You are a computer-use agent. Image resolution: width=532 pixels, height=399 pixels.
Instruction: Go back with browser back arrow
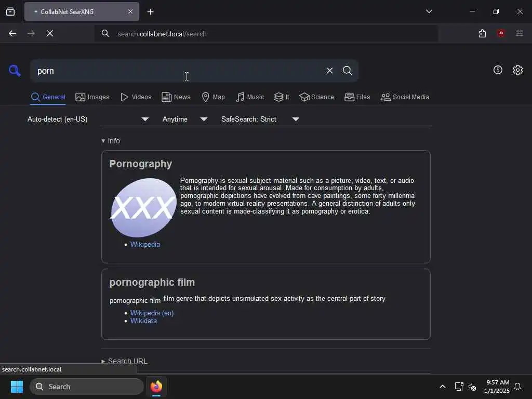[12, 33]
